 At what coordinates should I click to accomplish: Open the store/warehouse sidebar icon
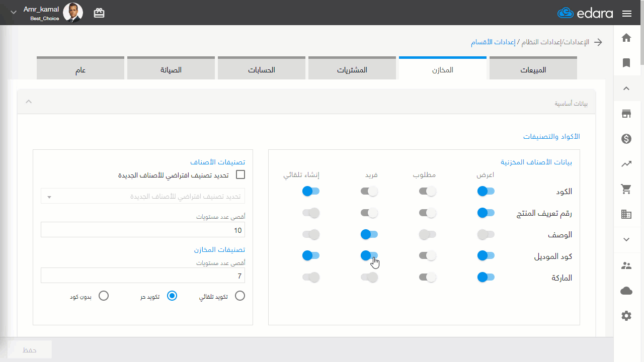[626, 114]
